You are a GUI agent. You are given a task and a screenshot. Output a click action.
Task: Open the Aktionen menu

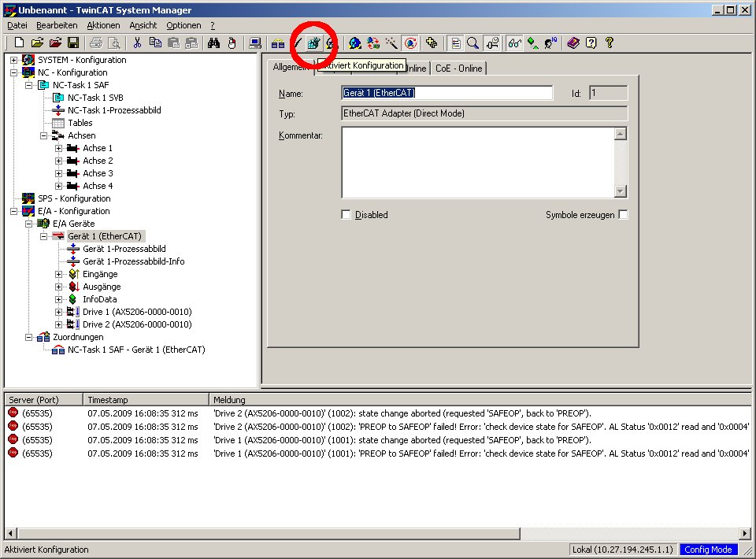[x=103, y=25]
